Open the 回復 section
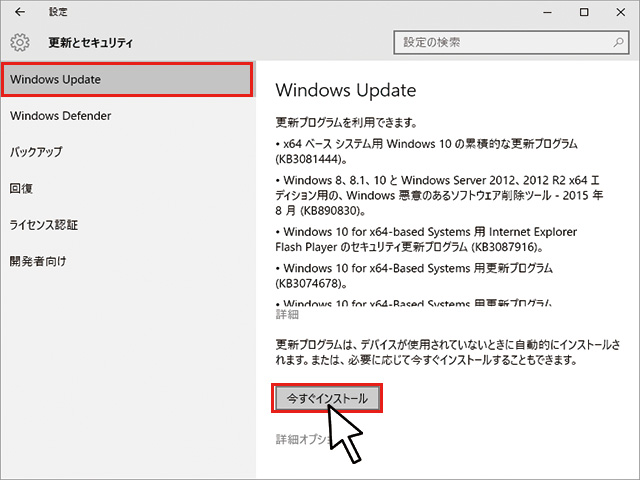The height and width of the screenshot is (480, 640). 21,189
